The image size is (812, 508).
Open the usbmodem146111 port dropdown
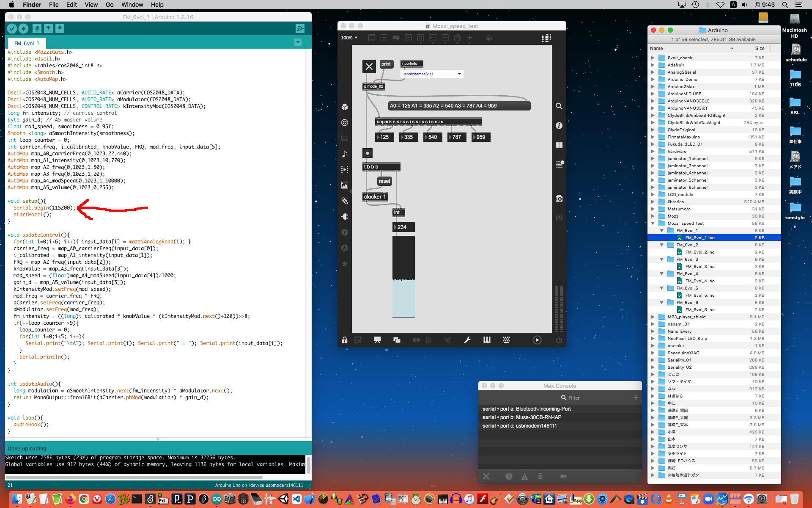pos(459,74)
